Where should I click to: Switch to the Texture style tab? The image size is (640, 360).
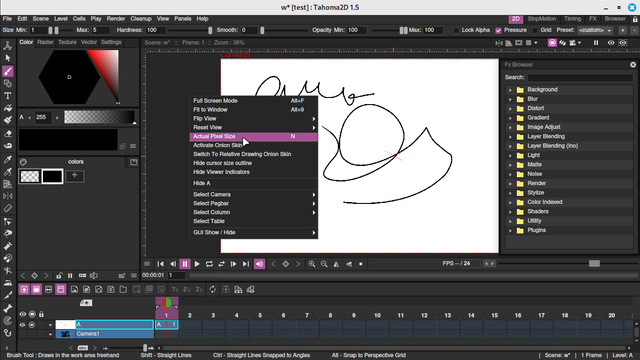tap(67, 42)
